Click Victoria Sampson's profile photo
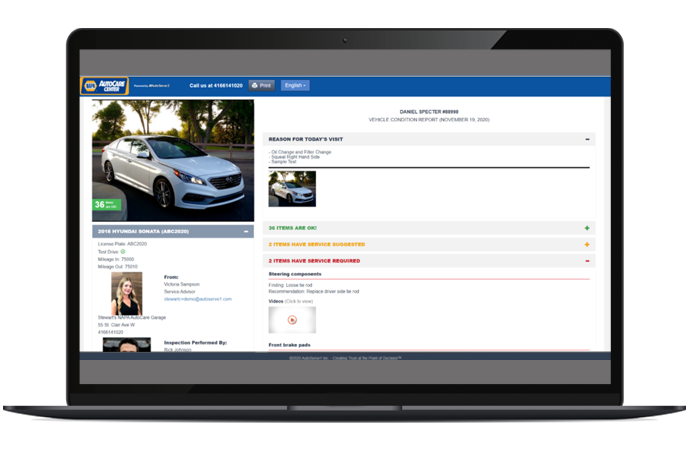The image size is (689, 451). [126, 292]
